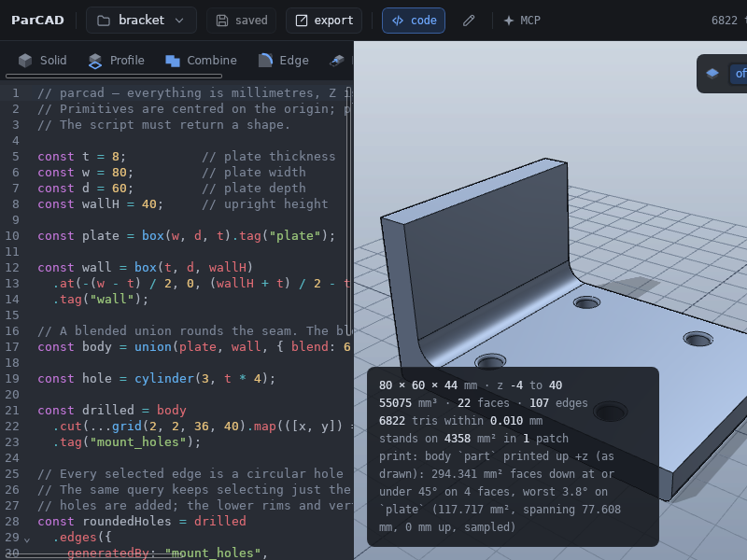Click the chevron next to bracket

click(179, 21)
